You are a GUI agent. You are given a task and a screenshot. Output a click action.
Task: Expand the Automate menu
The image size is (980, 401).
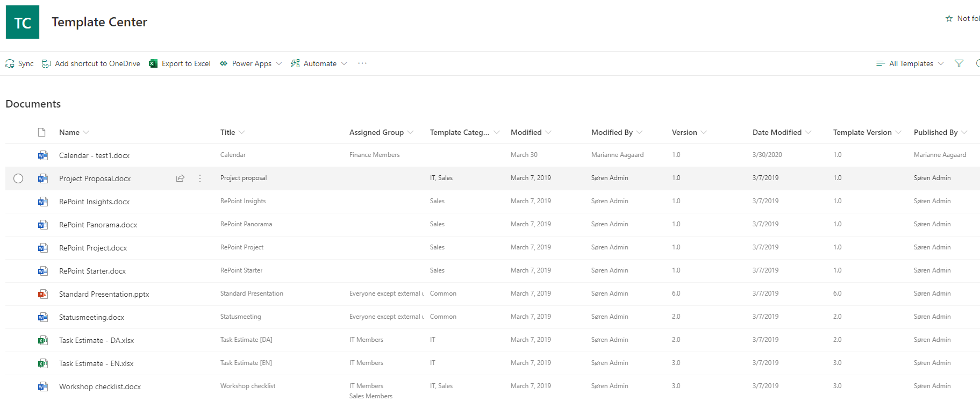pos(319,63)
